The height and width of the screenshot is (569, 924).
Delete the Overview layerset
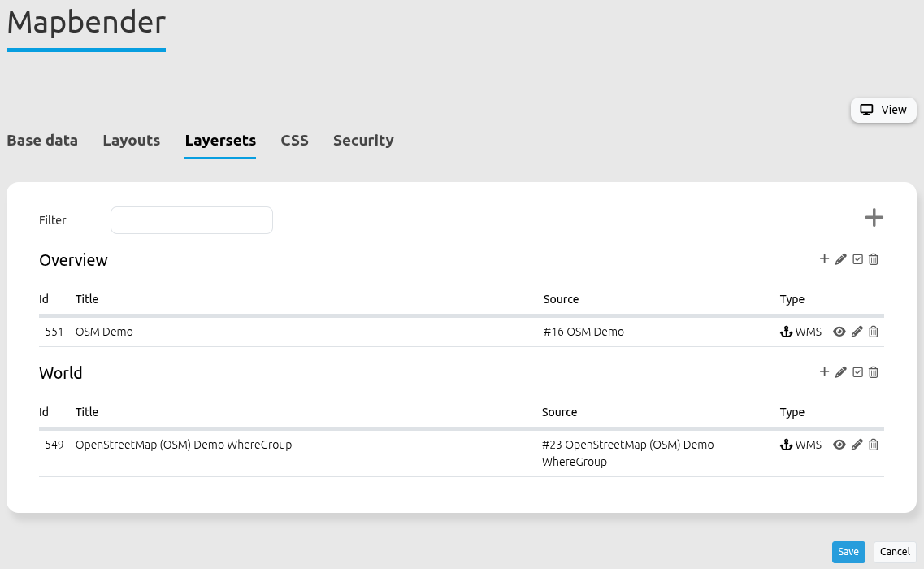coord(874,259)
